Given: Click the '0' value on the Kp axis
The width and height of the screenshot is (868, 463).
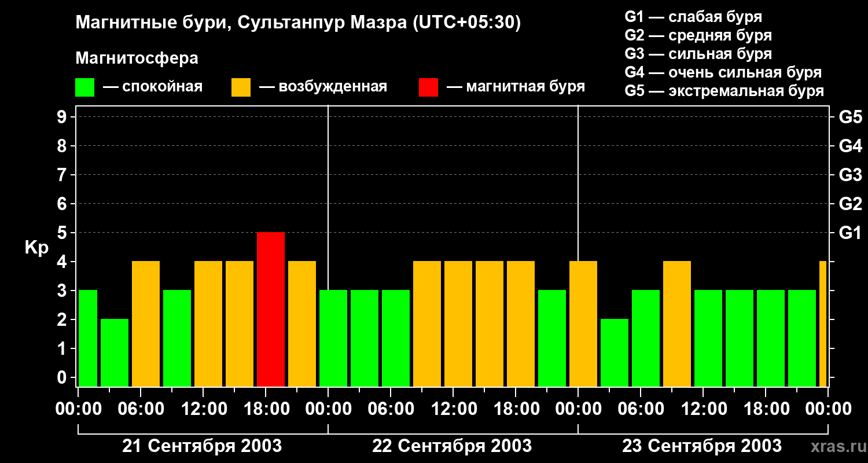Looking at the screenshot, I should [63, 377].
